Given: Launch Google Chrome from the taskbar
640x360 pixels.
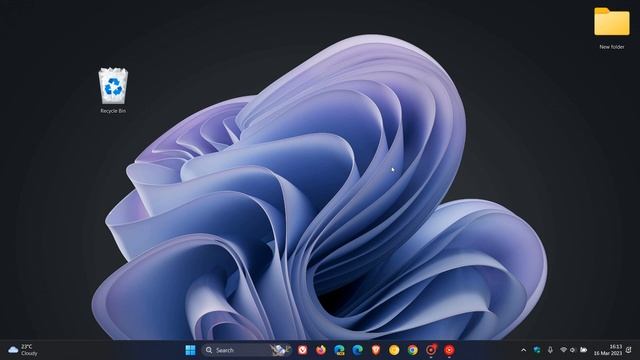Looking at the screenshot, I should click(x=413, y=350).
